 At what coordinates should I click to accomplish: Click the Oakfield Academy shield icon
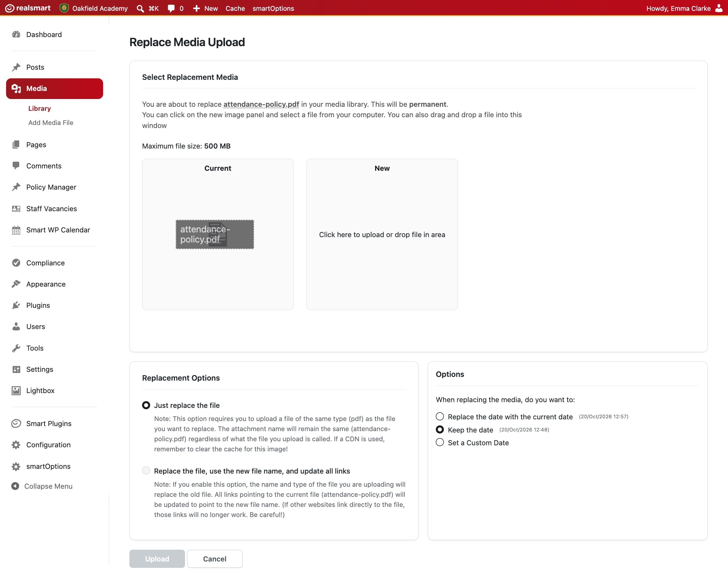coord(64,8)
